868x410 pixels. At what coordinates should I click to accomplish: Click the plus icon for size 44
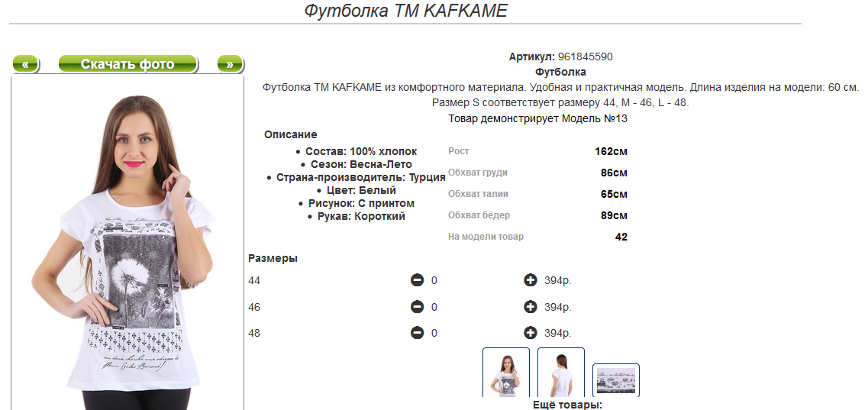(531, 280)
